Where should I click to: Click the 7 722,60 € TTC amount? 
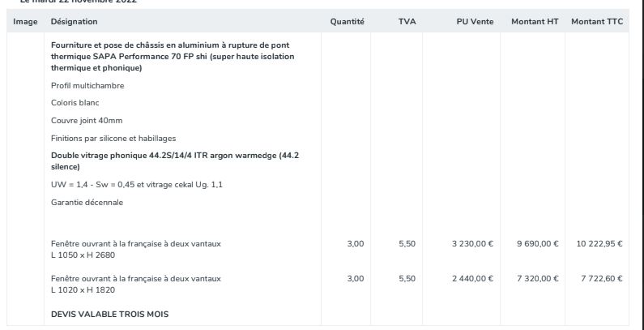click(x=601, y=278)
